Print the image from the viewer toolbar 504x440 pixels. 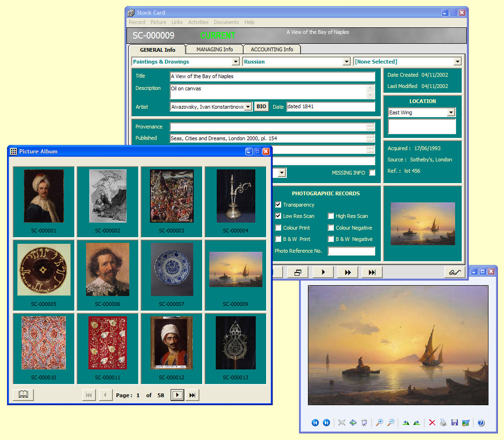point(443,423)
